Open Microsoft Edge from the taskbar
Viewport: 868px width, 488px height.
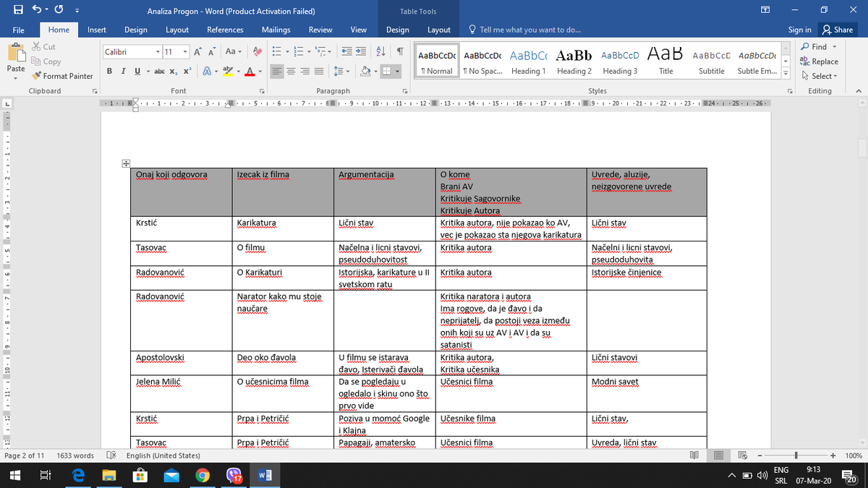tap(77, 475)
